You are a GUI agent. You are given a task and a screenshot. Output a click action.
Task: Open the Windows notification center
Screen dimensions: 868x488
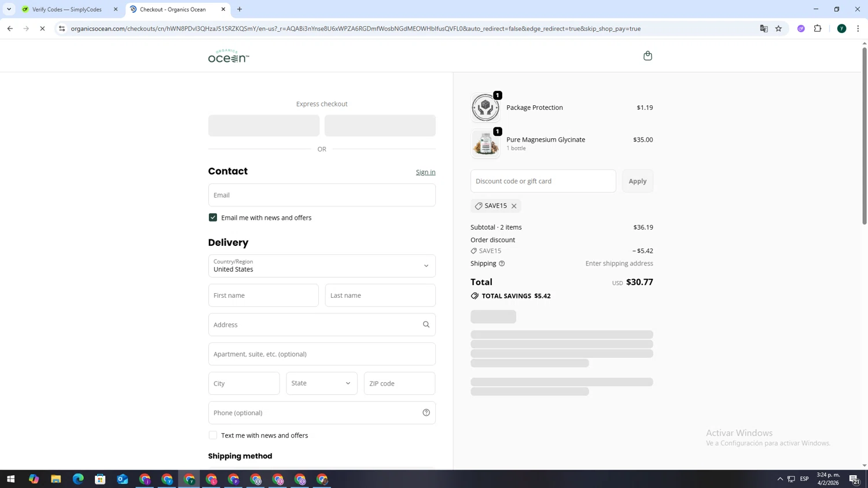pyautogui.click(x=854, y=479)
